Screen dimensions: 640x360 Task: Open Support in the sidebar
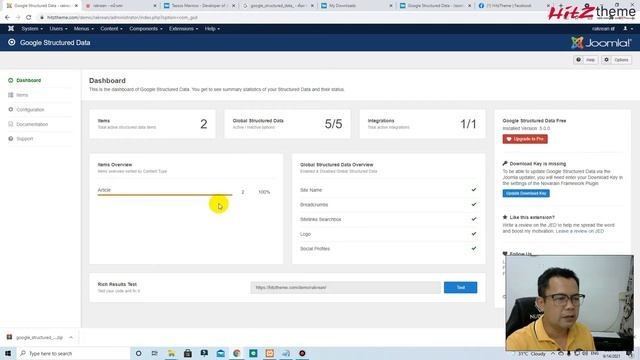click(x=24, y=139)
